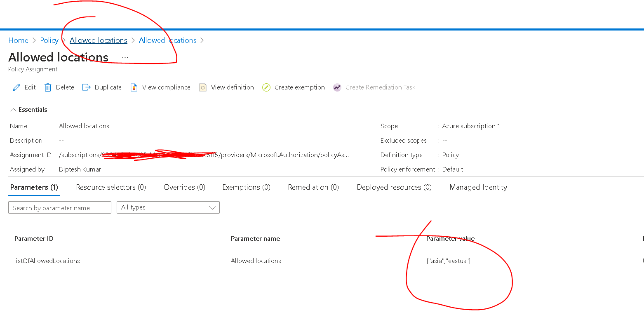Navigate to Home via the breadcrumb
The height and width of the screenshot is (315, 644).
18,40
